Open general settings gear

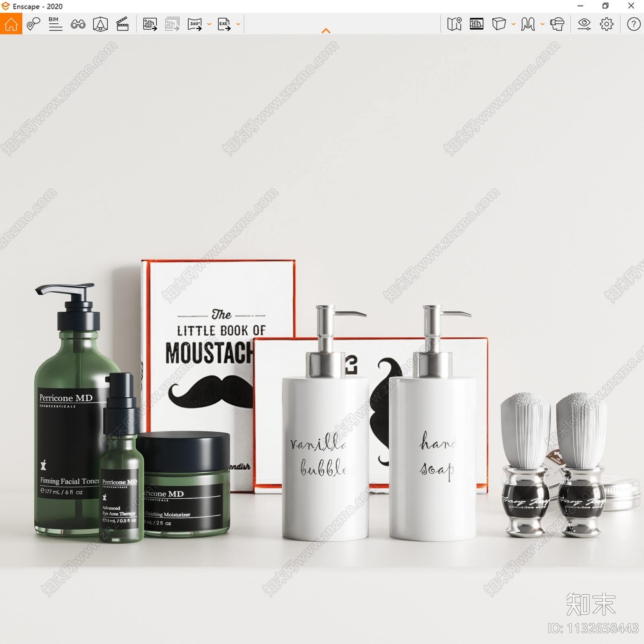pos(607,24)
